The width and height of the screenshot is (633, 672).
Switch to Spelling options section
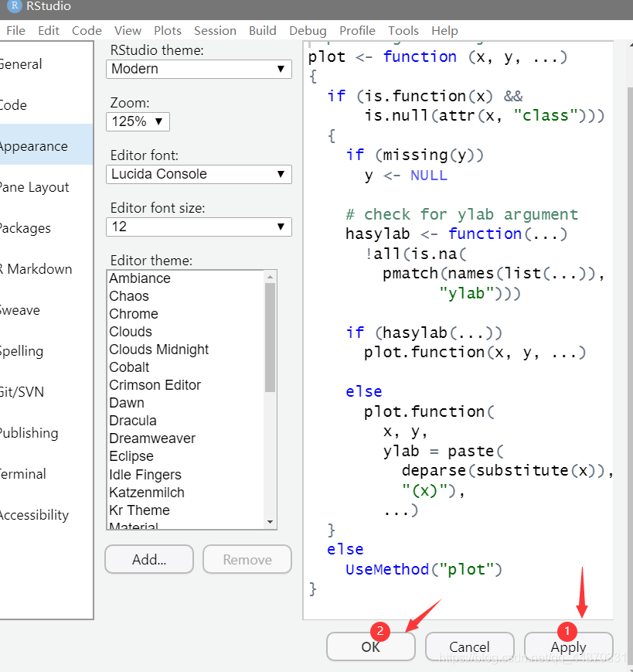(x=46, y=351)
